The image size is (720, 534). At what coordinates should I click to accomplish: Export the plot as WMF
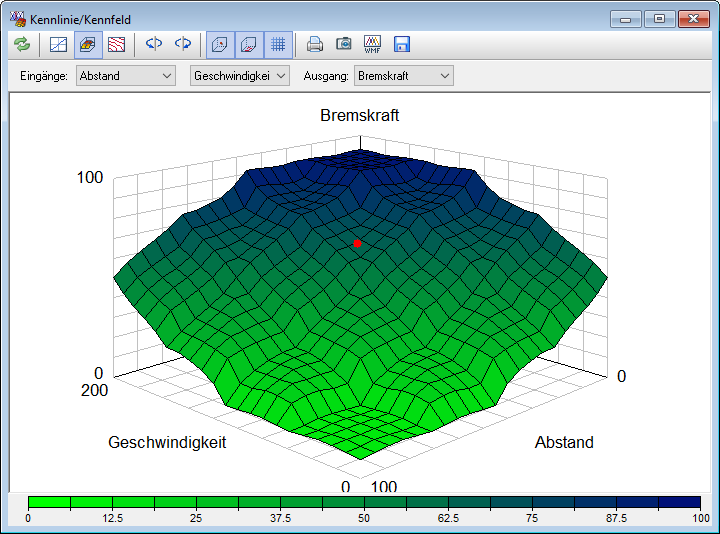click(x=372, y=45)
